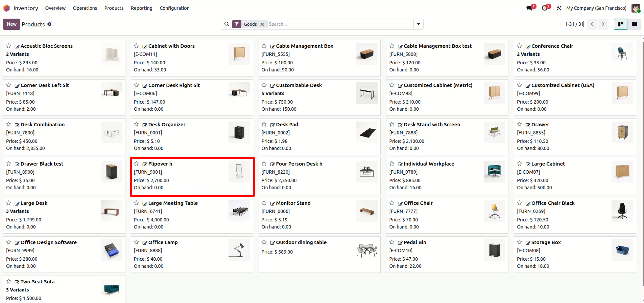Star the Individual Workplace product
The height and width of the screenshot is (303, 644).
392,164
